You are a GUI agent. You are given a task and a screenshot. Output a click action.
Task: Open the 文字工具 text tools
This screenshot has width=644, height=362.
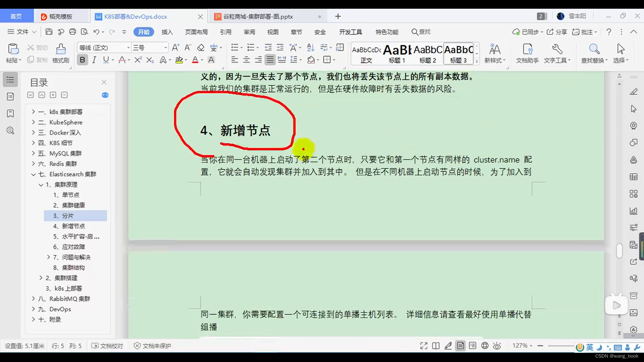coord(556,54)
